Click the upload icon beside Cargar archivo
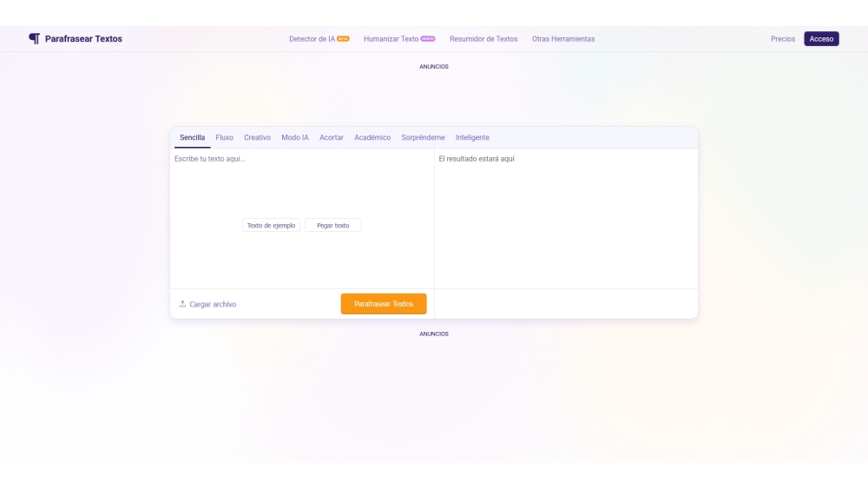This screenshot has width=868, height=489. click(182, 304)
